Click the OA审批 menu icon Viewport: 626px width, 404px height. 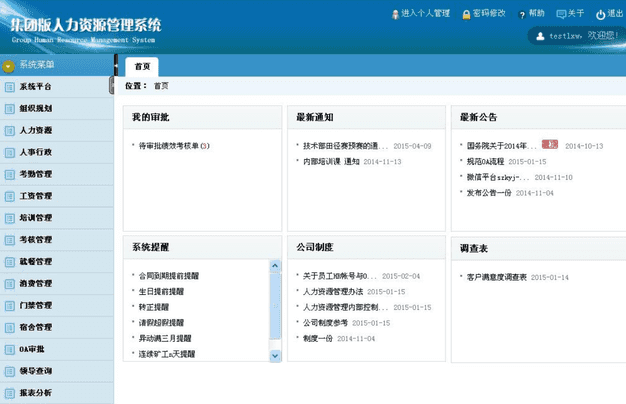coord(10,350)
